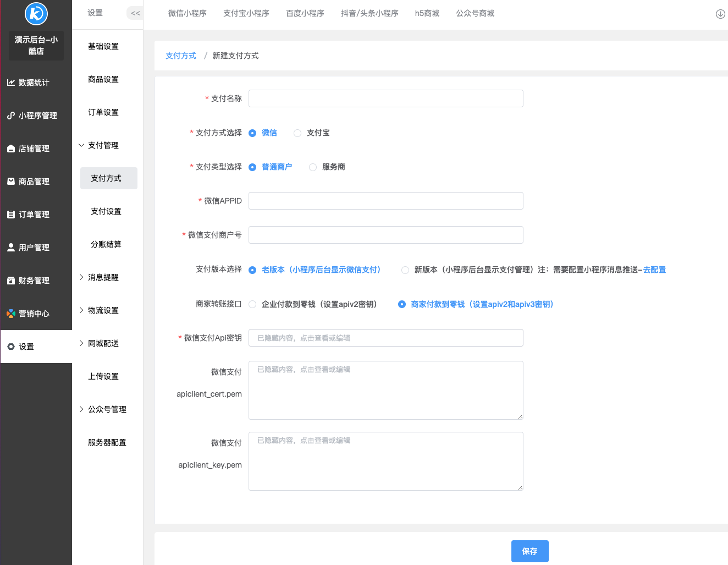
Task: Collapse the 支付管理 submenu chevron
Action: click(81, 145)
